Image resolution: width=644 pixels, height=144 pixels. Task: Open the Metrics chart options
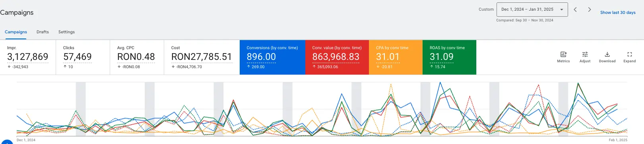tap(563, 57)
